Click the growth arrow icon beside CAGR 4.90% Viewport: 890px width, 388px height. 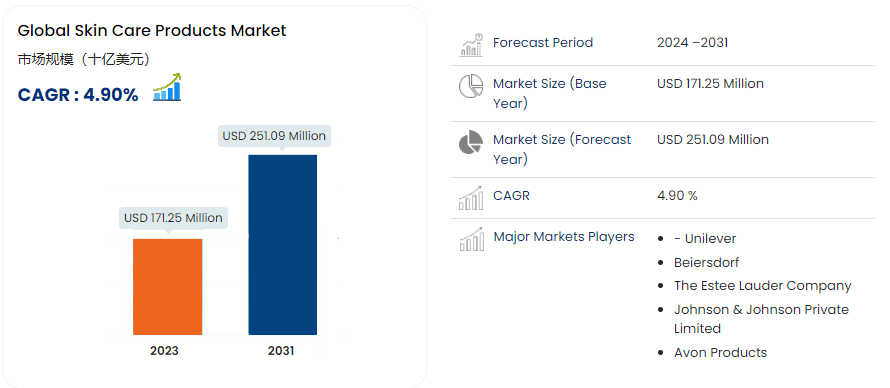167,87
